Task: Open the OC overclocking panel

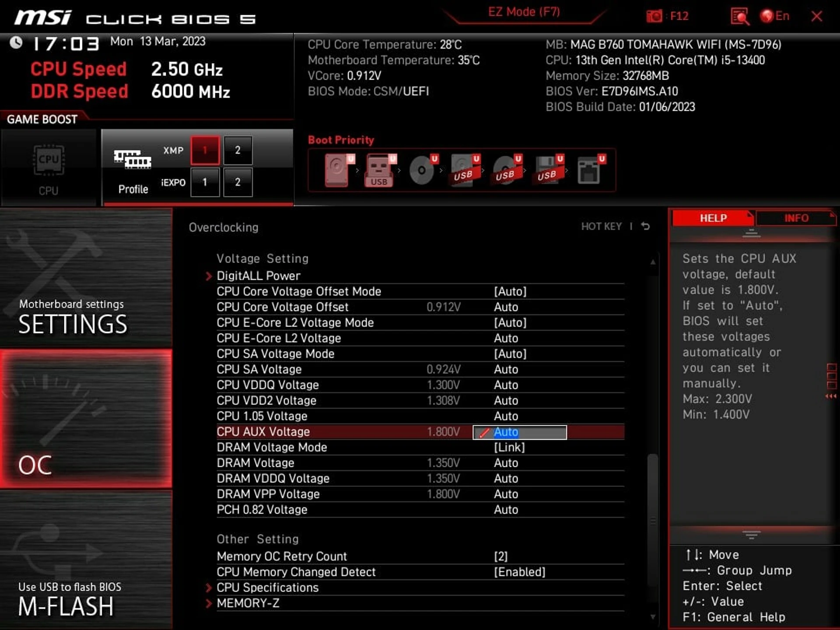Action: 86,419
